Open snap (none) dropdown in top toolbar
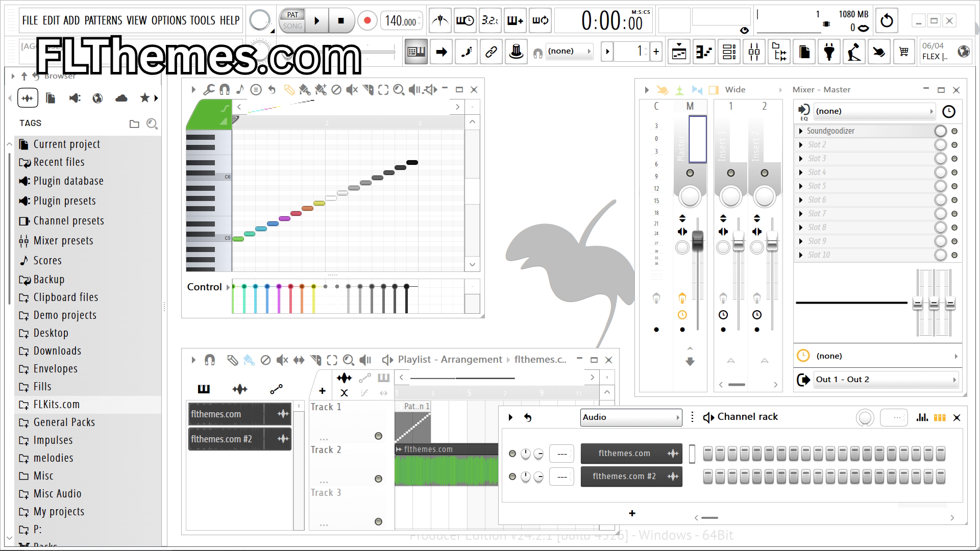Image resolution: width=980 pixels, height=551 pixels. pyautogui.click(x=569, y=52)
